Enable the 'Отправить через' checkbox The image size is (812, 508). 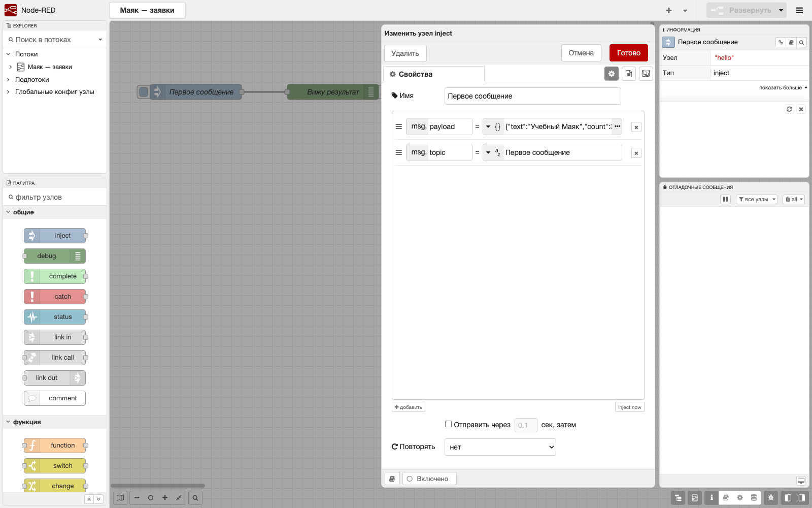click(x=448, y=424)
